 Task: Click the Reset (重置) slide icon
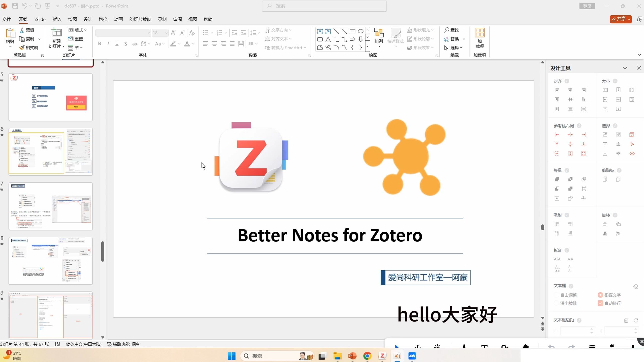71,39
